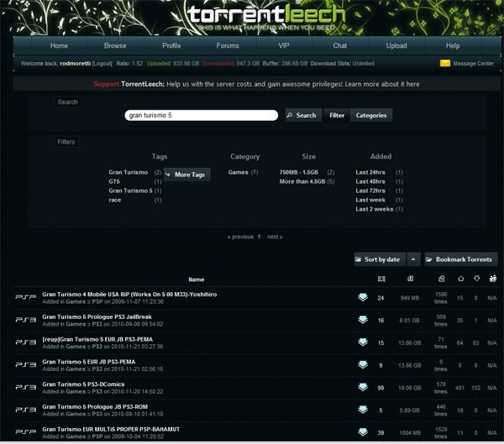The image size is (504, 444).
Task: Sort by size column header icon
Action: tap(410, 279)
